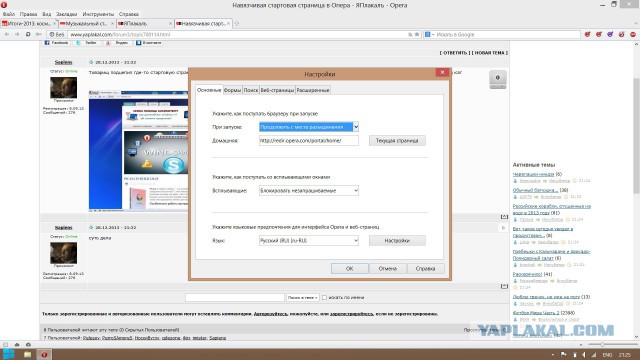Click the Web badge in address bar

coord(57,35)
